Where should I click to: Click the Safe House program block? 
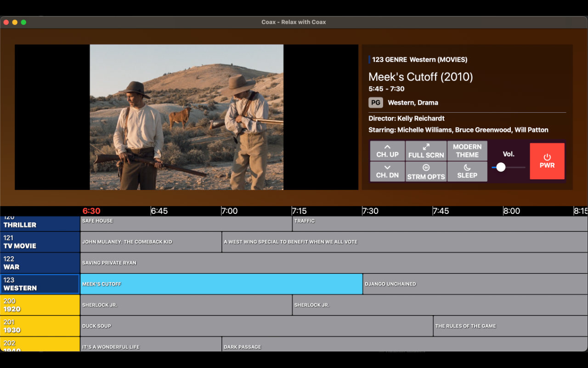186,224
